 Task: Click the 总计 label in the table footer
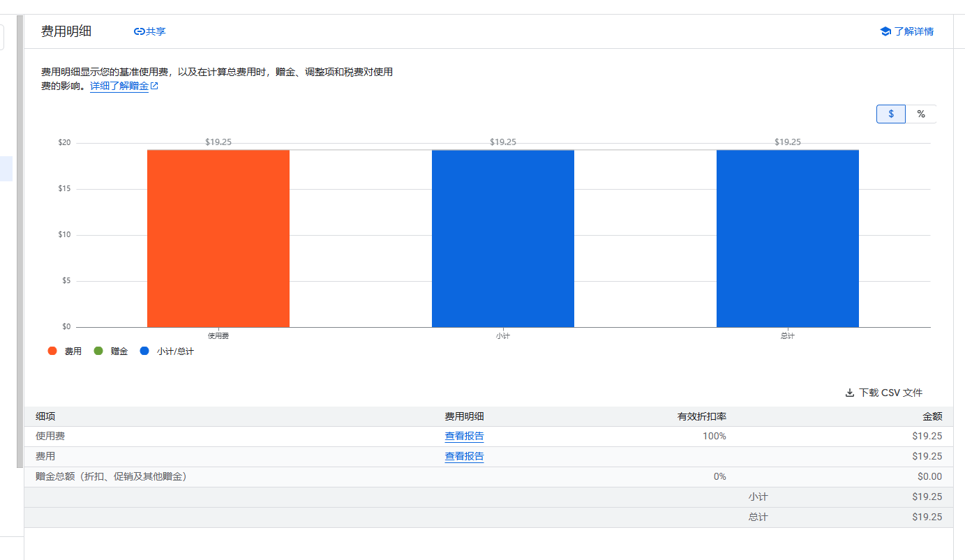point(758,517)
